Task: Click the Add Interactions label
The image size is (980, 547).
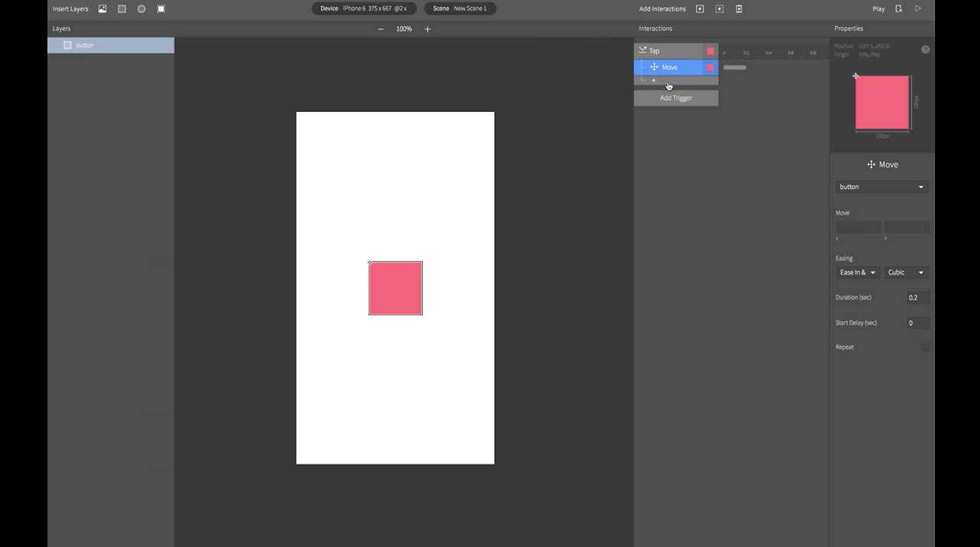Action: click(662, 9)
